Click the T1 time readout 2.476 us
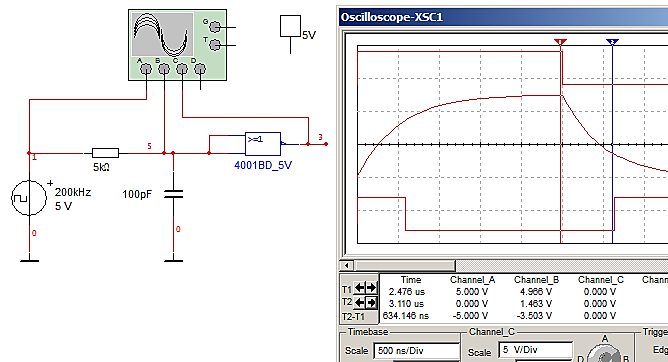 pyautogui.click(x=406, y=292)
